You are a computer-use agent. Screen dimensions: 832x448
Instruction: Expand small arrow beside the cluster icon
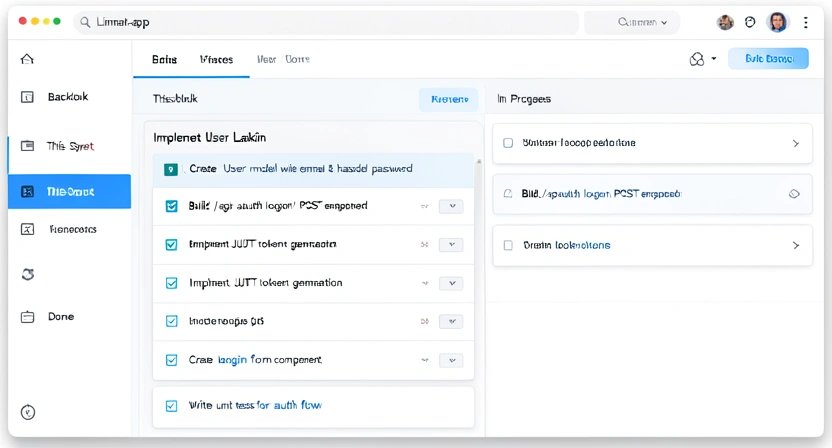point(714,58)
